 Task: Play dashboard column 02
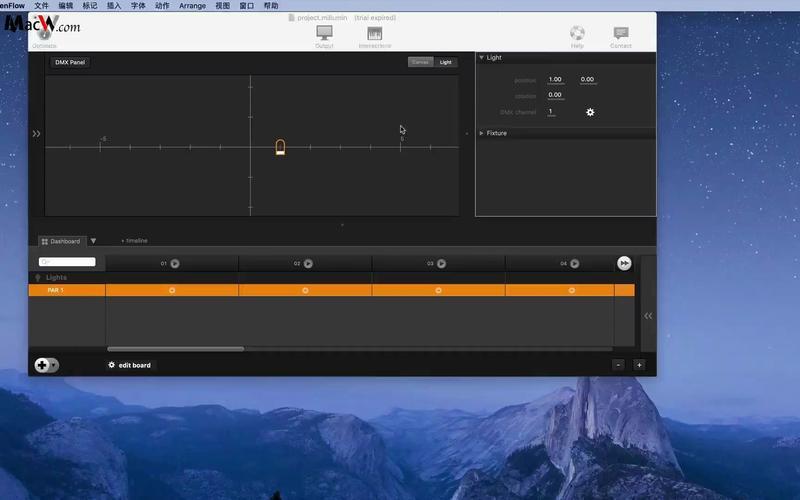point(308,263)
